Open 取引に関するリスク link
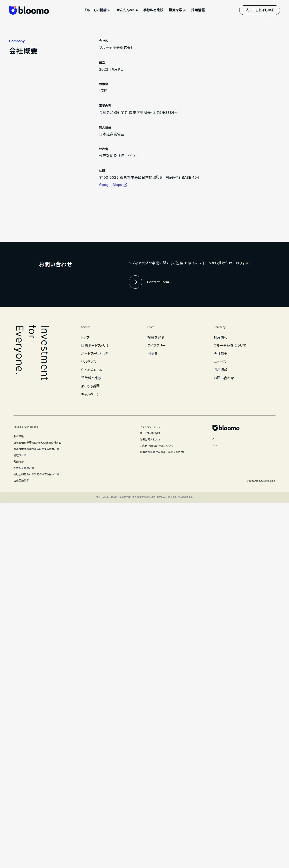 click(x=151, y=439)
